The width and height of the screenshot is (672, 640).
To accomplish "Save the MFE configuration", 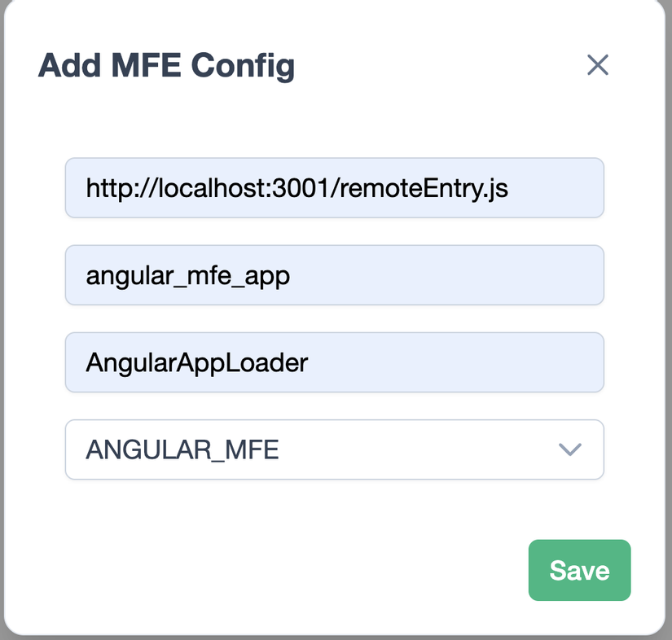I will (579, 570).
